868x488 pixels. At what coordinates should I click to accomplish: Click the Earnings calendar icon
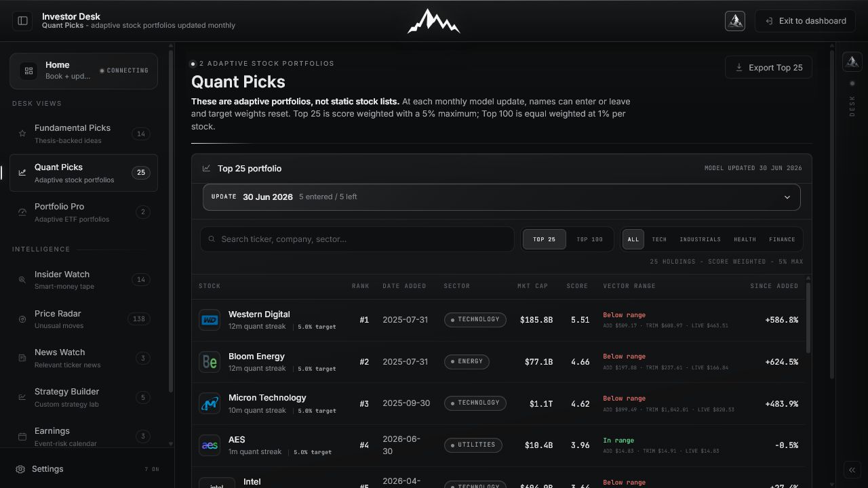click(22, 436)
